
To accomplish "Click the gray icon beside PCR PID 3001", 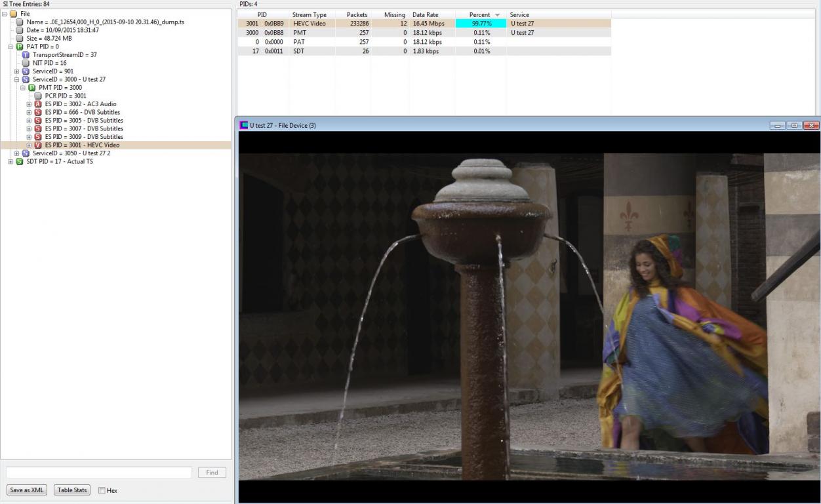I will click(x=38, y=96).
